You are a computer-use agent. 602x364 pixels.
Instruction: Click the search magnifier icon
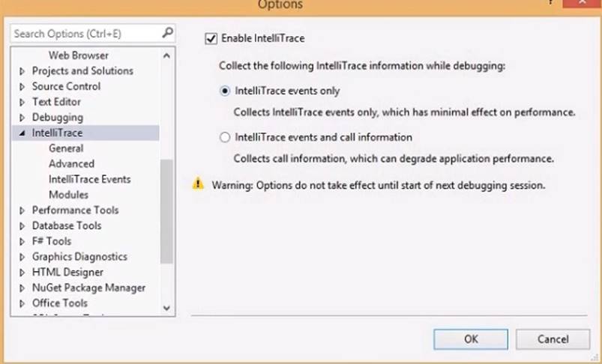(167, 33)
